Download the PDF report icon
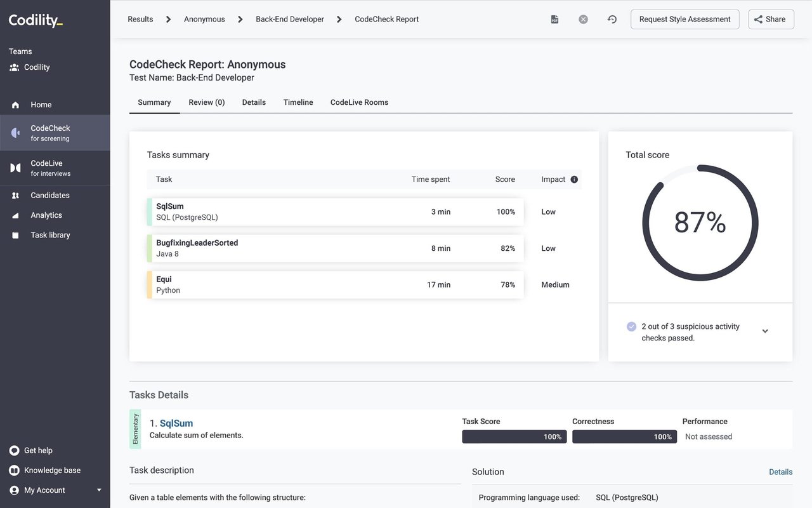812x508 pixels. pyautogui.click(x=554, y=19)
